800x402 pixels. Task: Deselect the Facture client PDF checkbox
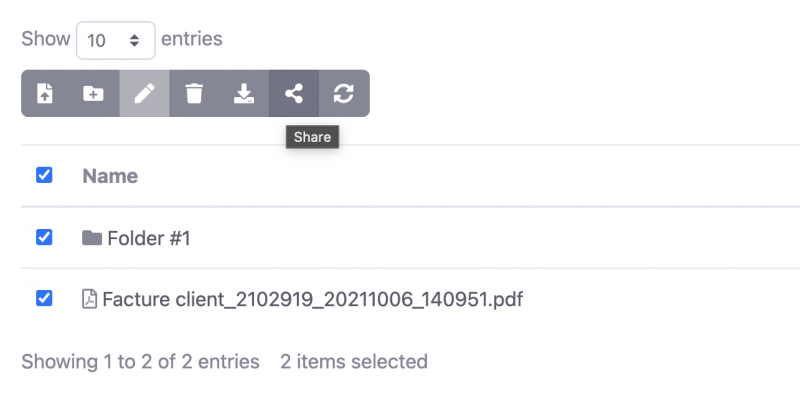44,298
